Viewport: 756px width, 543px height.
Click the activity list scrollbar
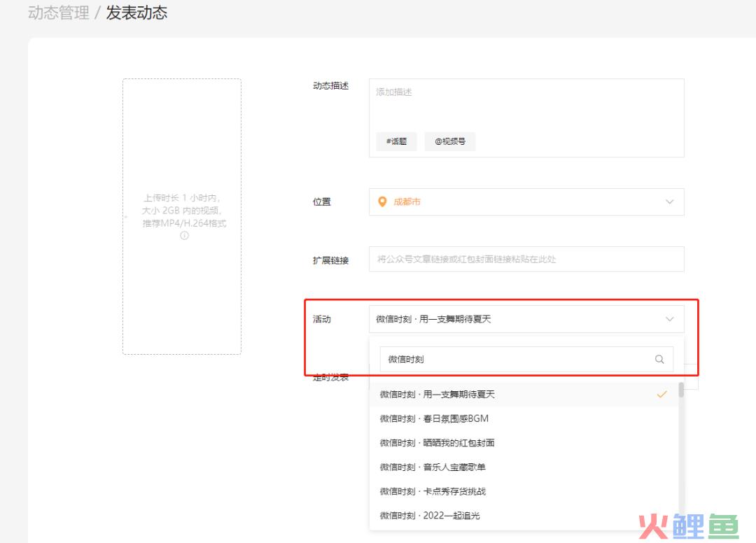coord(681,390)
